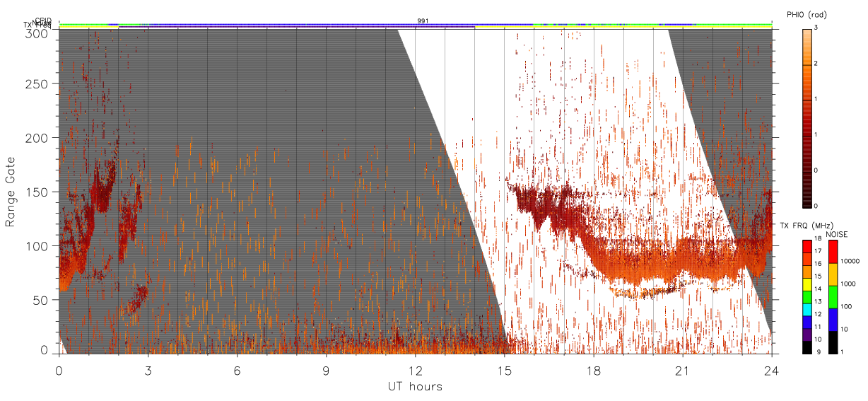The image size is (868, 401).
Task: Click the 'Range Gate' axis label
Action: 11,192
